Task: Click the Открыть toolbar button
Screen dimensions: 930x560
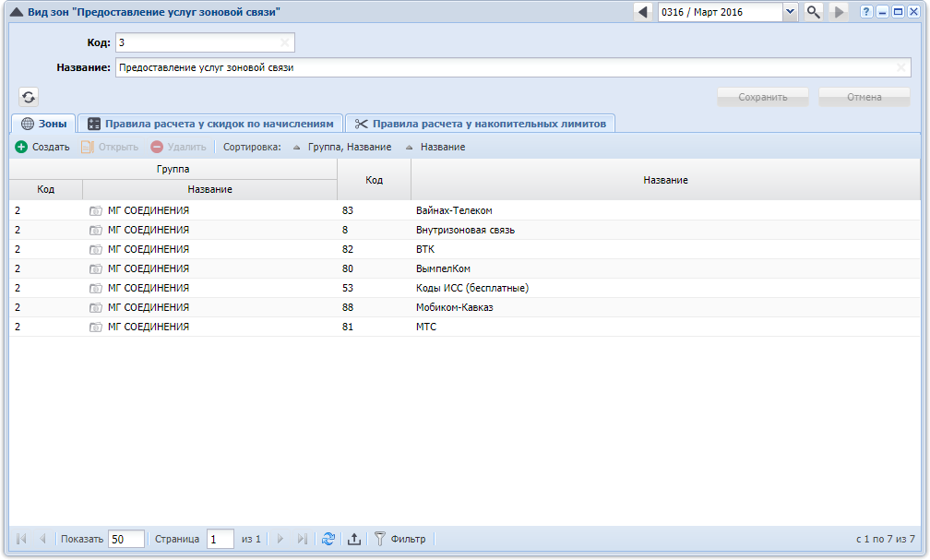Action: click(x=110, y=147)
